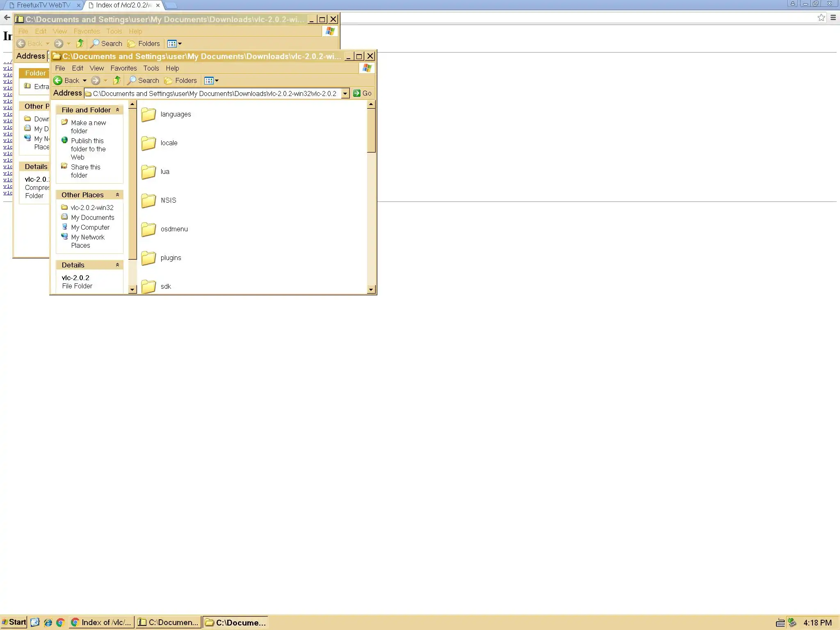The image size is (840, 630).
Task: Click the file list scroll-down arrow
Action: click(x=371, y=290)
